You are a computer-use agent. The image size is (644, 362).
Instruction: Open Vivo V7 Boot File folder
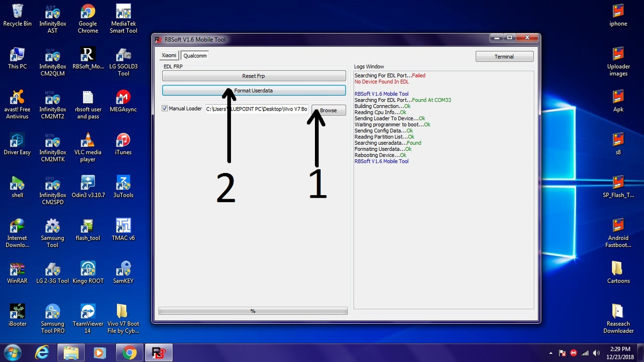point(123,319)
